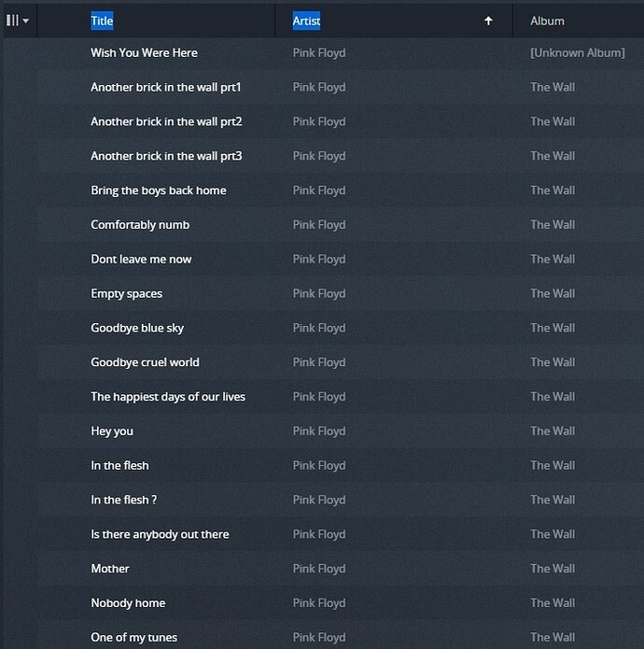644x649 pixels.
Task: Select the Nobody home track
Action: [x=128, y=603]
